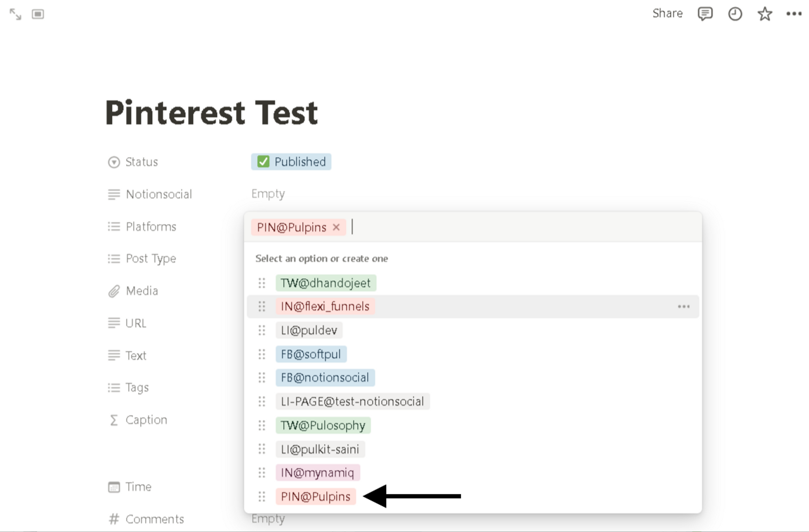Click the empty Notionsocial value
The image size is (809, 532).
coord(268,194)
